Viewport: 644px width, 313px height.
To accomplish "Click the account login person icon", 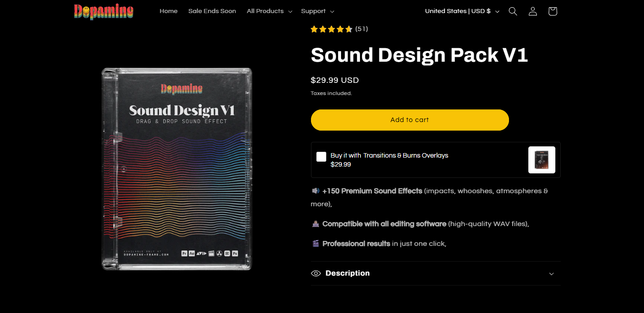I will point(533,11).
